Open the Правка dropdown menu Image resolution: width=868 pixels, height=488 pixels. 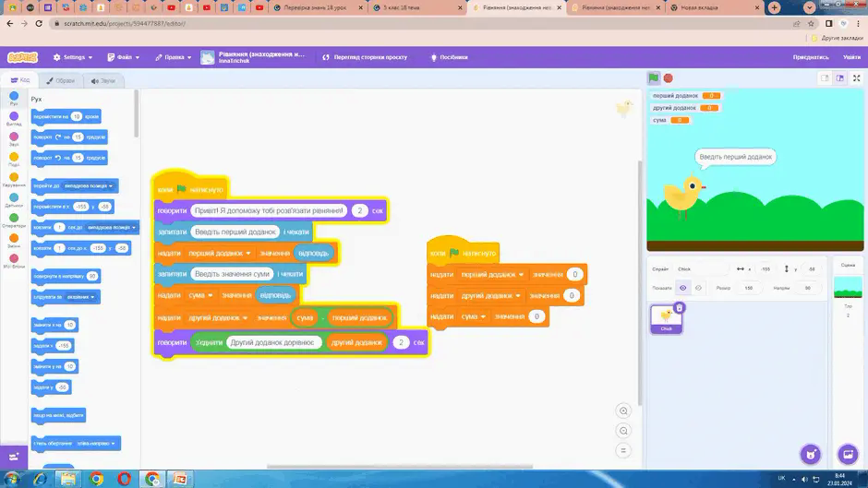tap(174, 57)
